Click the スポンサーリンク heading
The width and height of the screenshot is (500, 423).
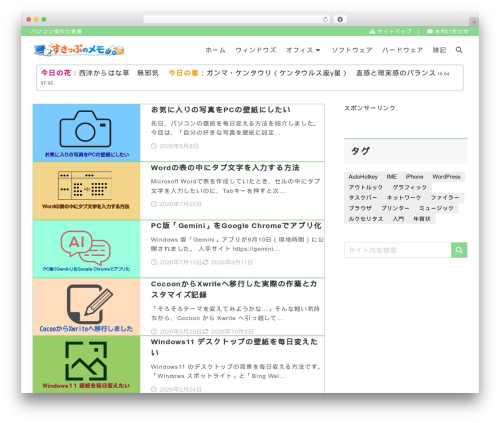pyautogui.click(x=370, y=108)
